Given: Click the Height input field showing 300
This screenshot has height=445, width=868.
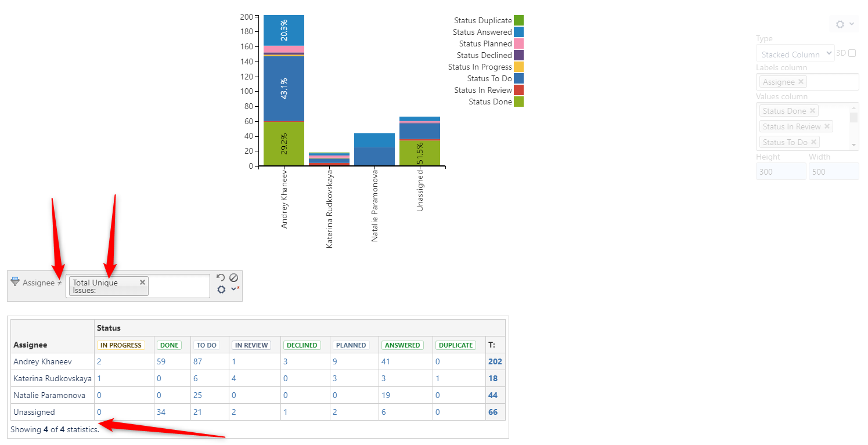Looking at the screenshot, I should tap(780, 171).
